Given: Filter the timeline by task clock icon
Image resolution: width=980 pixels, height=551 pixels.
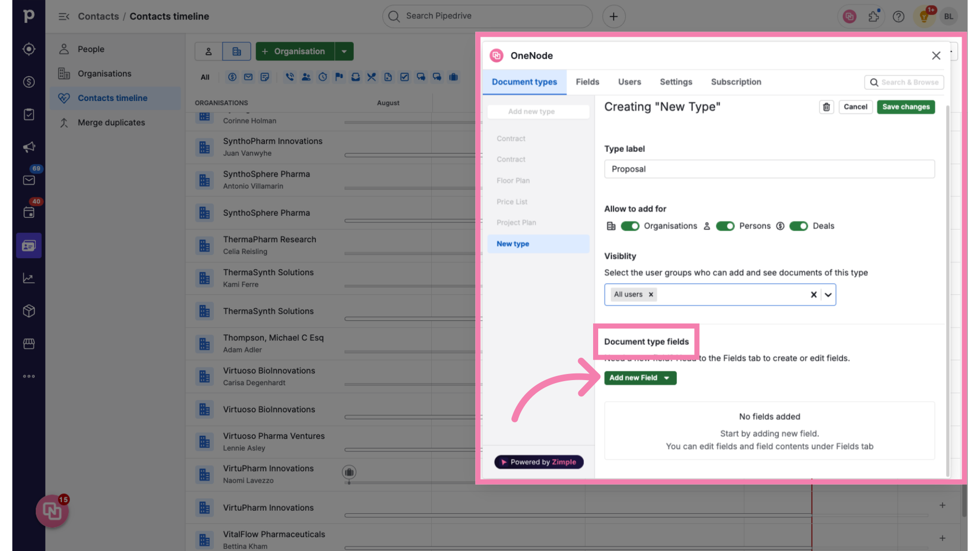Looking at the screenshot, I should coord(323,77).
